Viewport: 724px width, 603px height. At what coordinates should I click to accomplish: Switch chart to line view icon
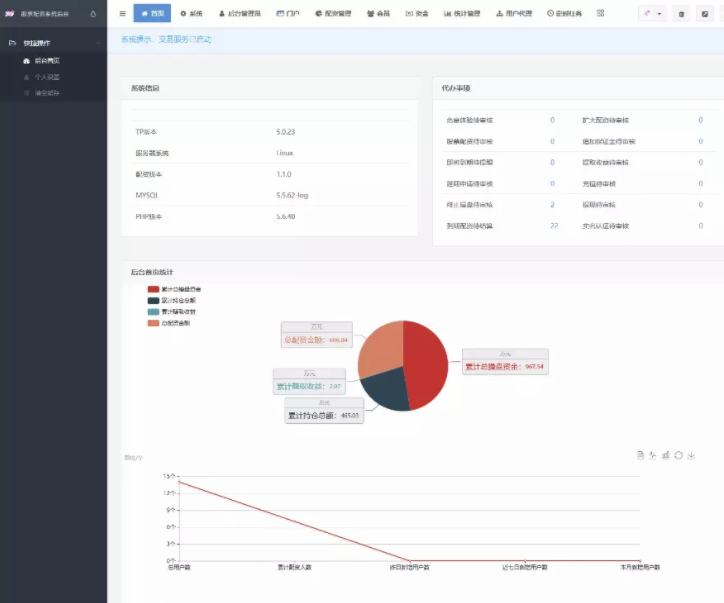pyautogui.click(x=653, y=455)
